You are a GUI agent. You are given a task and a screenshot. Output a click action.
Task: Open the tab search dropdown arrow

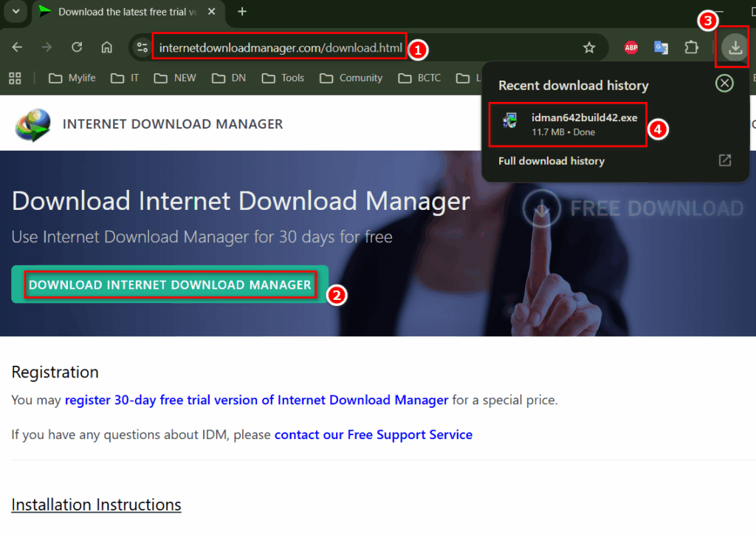coord(16,12)
